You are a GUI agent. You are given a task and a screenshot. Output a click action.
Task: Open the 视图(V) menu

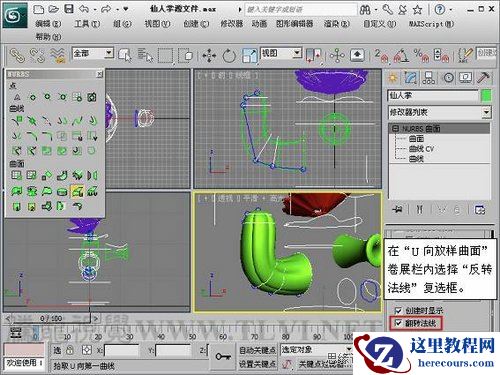[x=157, y=24]
